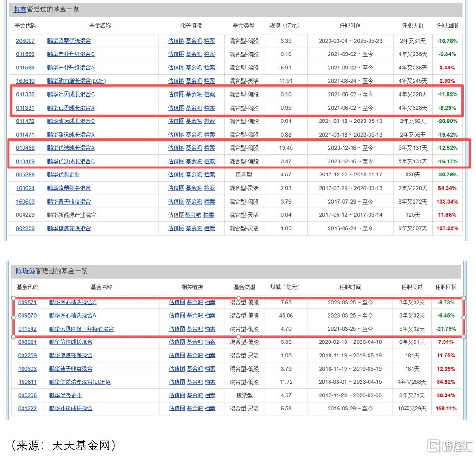This screenshot has height=456, width=476.
Task: Open 基金吧 link for fund 010488
Action: click(x=194, y=148)
